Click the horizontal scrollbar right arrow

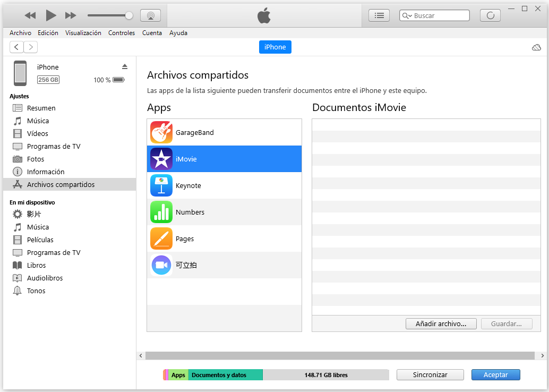click(x=542, y=355)
